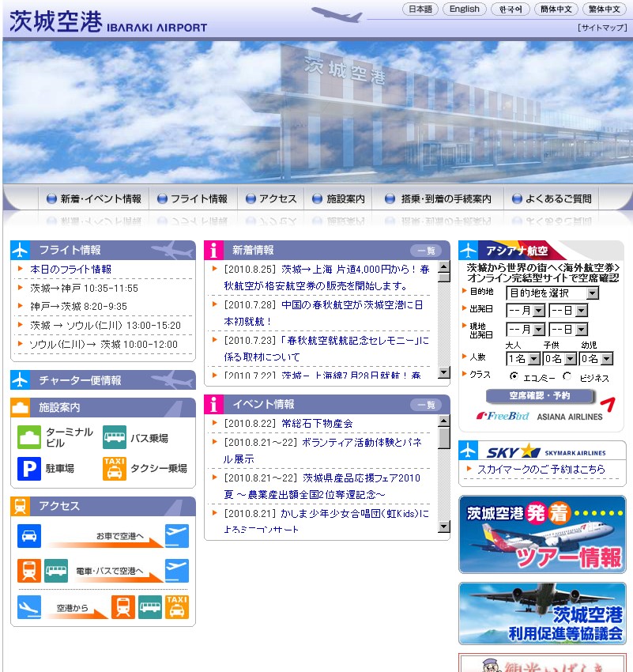Viewport: 633px width, 672px height.
Task: Click the イベント情報 list scrollbar thumb
Action: [x=444, y=438]
